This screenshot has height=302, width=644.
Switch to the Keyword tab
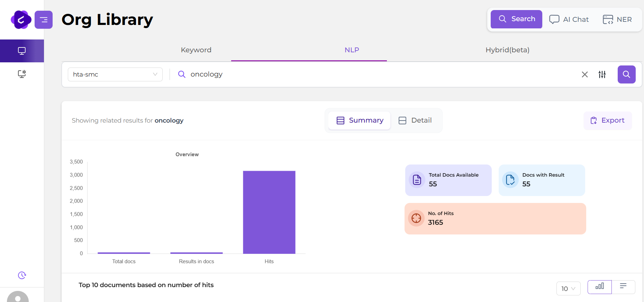[196, 50]
